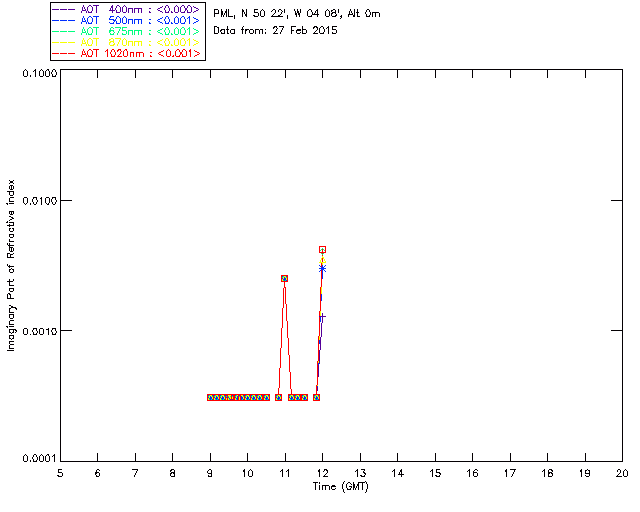The image size is (640, 512).
Task: Click the 0.0010 y-axis tick label
Action: pyautogui.click(x=40, y=331)
